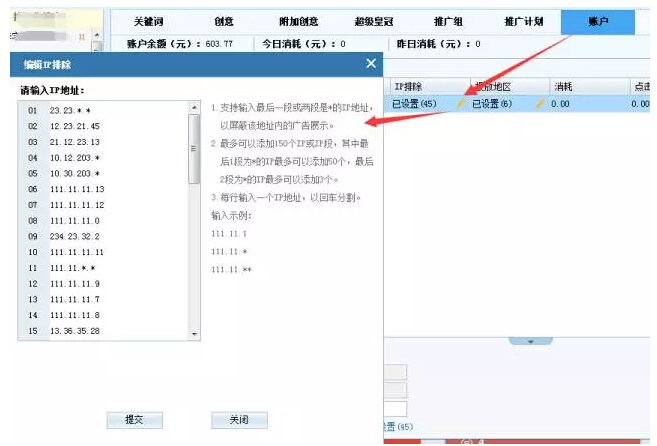Click the example text 111.11.*
The width and height of the screenshot is (657, 446).
229,252
